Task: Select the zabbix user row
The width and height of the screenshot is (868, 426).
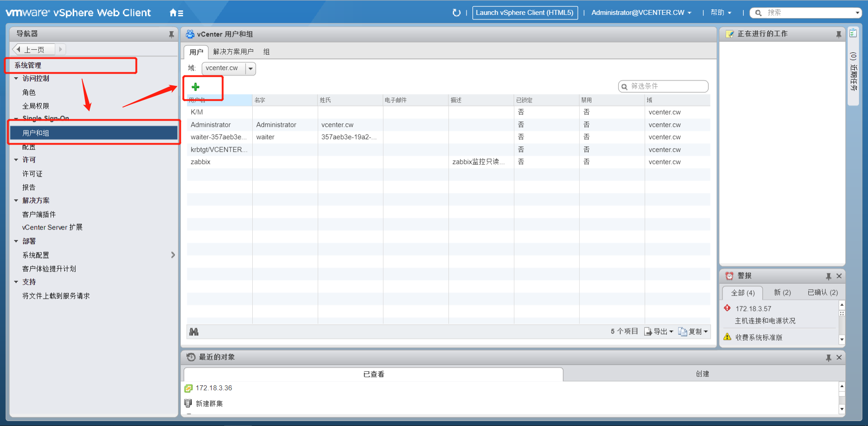Action: point(448,162)
